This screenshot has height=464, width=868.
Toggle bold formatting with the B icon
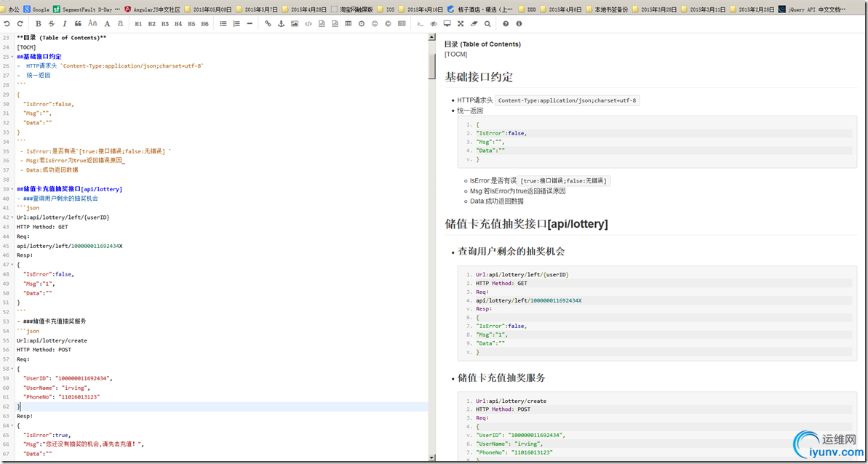[38, 24]
